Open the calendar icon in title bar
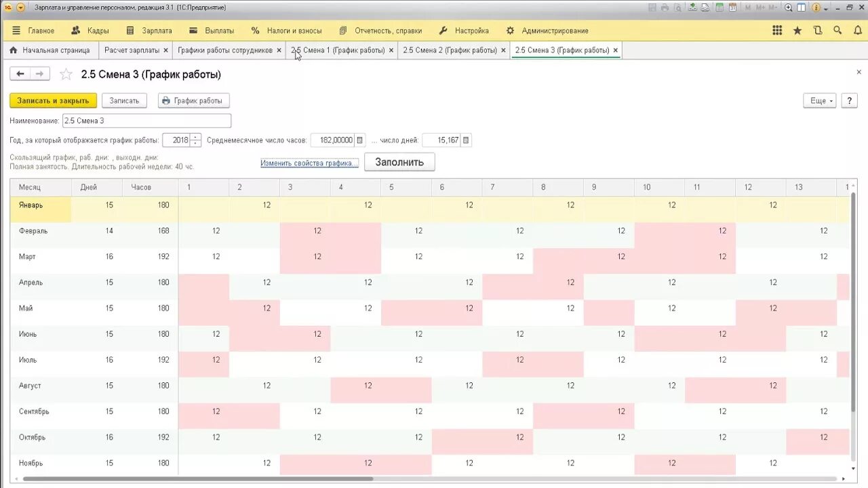The height and width of the screenshot is (488, 868). 732,7
